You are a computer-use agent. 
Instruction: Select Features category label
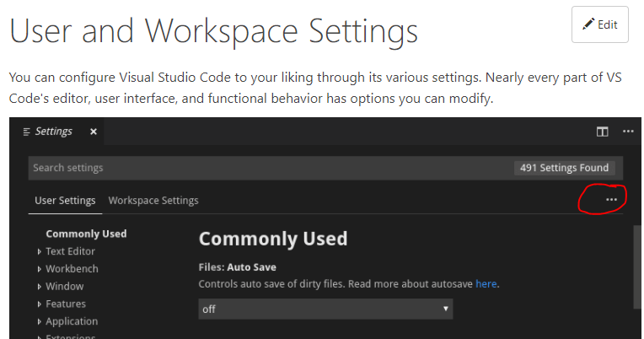(66, 304)
